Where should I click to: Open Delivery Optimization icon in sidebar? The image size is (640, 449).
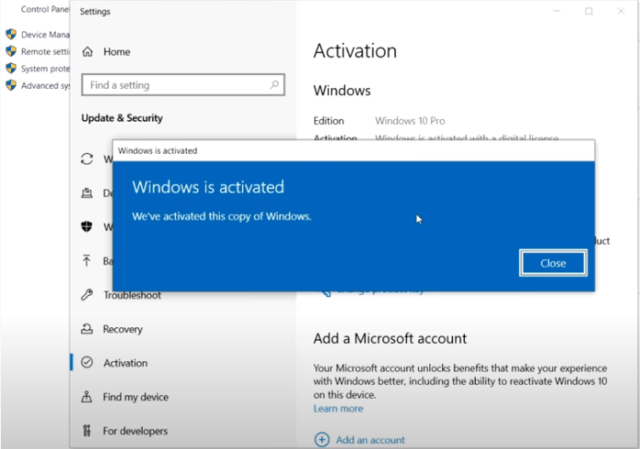pos(87,193)
